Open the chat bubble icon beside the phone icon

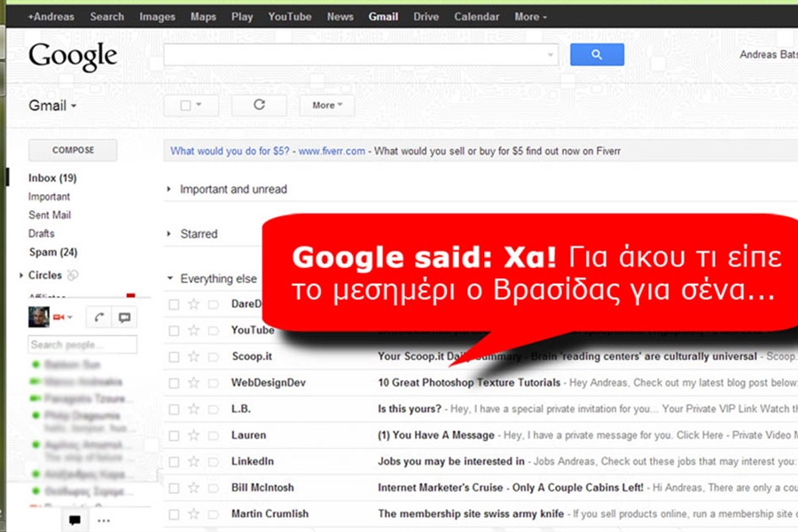click(x=124, y=317)
